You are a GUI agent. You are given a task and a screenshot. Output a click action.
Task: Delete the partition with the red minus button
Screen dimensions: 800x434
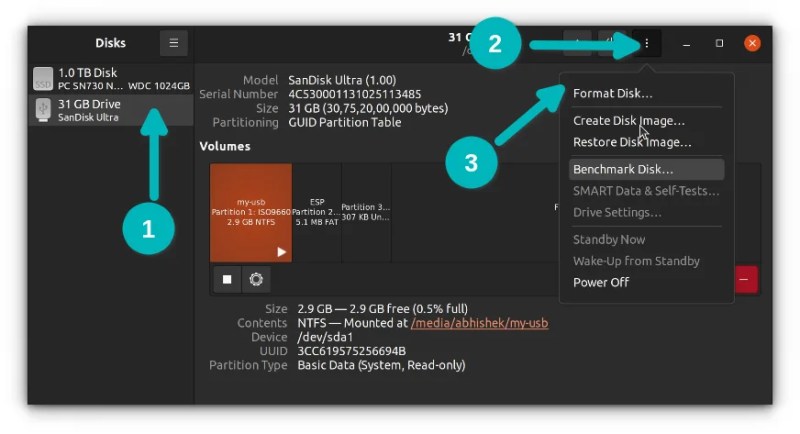tap(746, 280)
